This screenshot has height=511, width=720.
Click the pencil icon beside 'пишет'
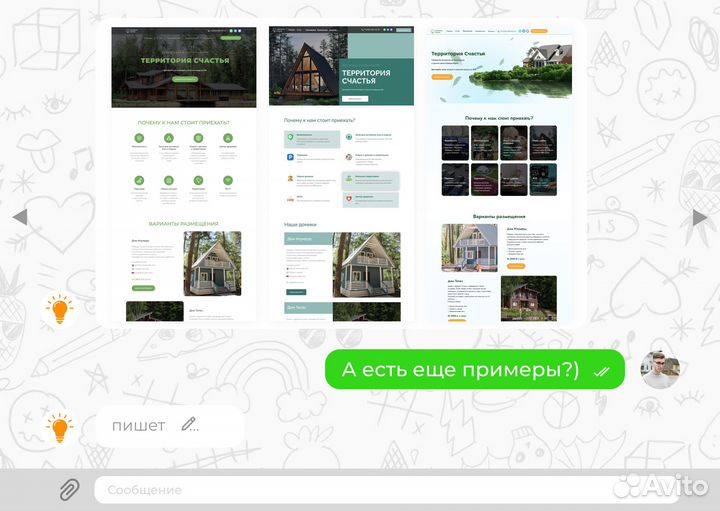(x=190, y=424)
